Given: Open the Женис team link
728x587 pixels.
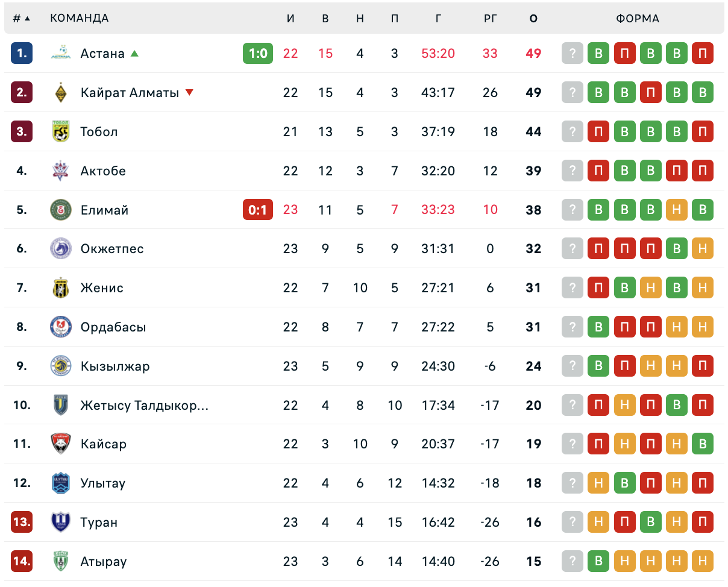Looking at the screenshot, I should click(x=102, y=287).
